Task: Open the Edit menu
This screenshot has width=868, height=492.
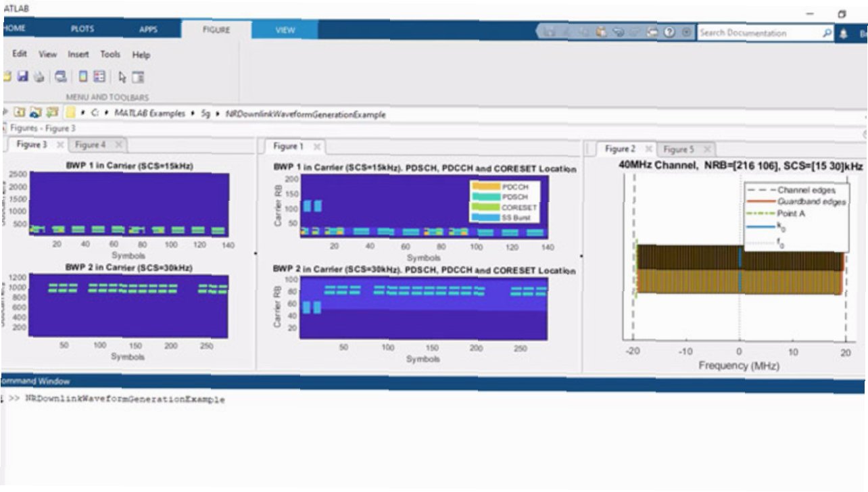Action: (20, 54)
